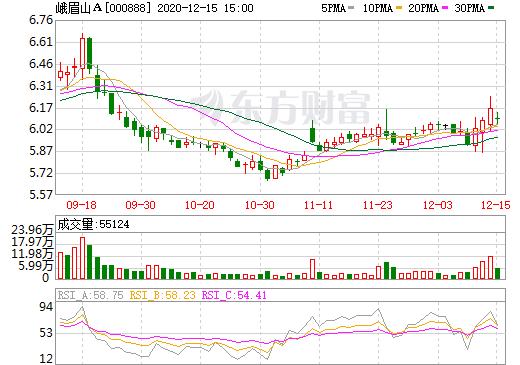Select the 5PMA legend label
Viewport: 520px width, 365px height.
(x=333, y=8)
